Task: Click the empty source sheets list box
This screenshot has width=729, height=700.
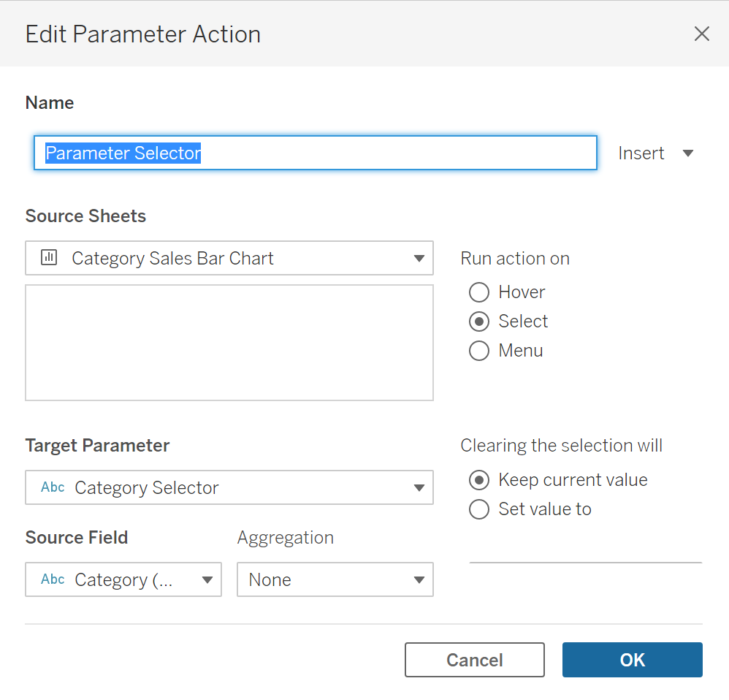Action: (229, 343)
